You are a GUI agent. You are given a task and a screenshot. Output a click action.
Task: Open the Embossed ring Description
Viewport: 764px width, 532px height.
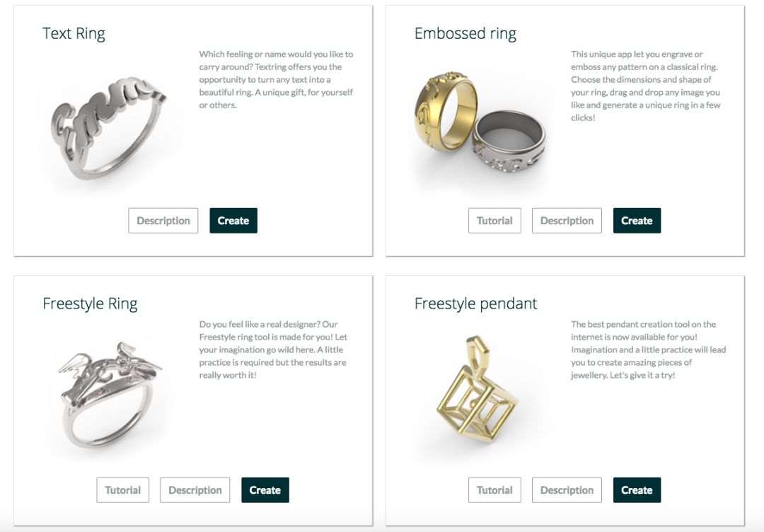click(567, 221)
